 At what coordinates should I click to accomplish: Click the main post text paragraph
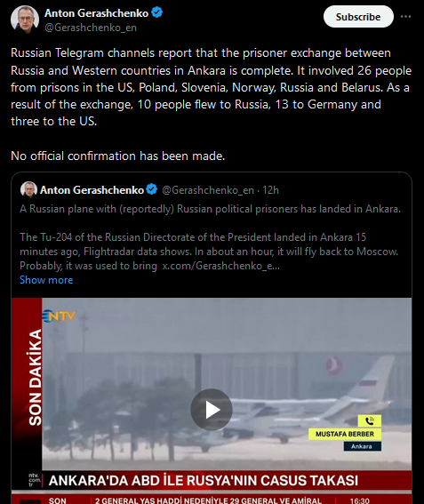tap(212, 87)
